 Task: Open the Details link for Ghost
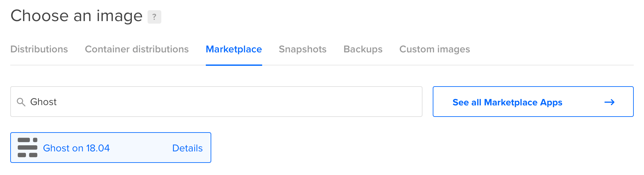(x=187, y=148)
